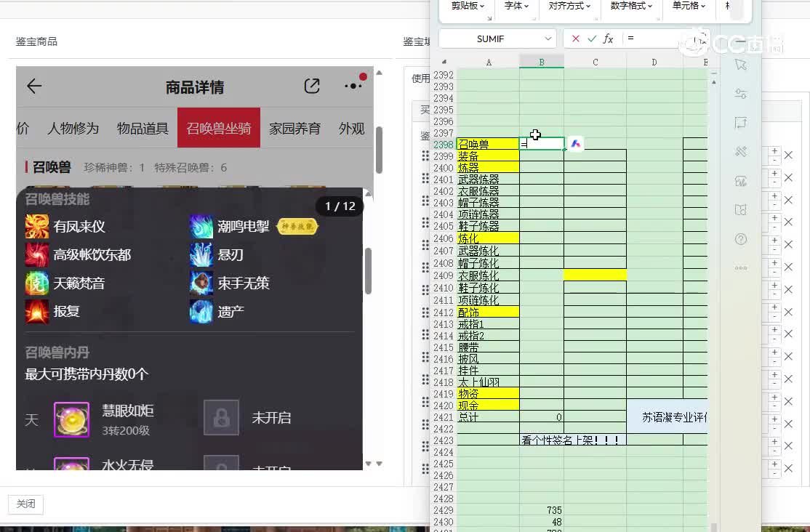810x532 pixels.
Task: Select the 潮鸣电掣 skill entry
Action: (243, 227)
